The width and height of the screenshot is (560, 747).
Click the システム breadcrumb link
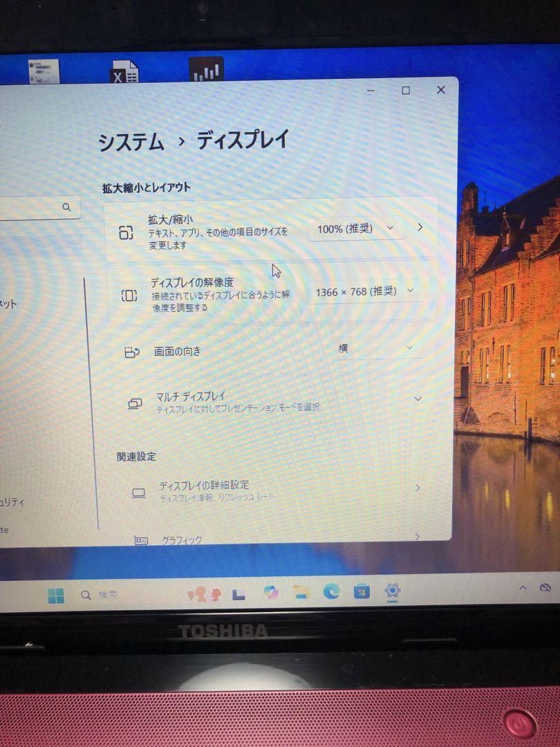131,142
